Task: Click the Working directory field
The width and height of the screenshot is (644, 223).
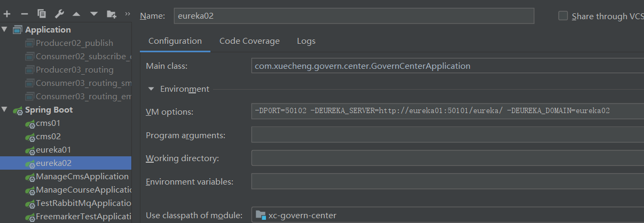Action: click(x=447, y=158)
